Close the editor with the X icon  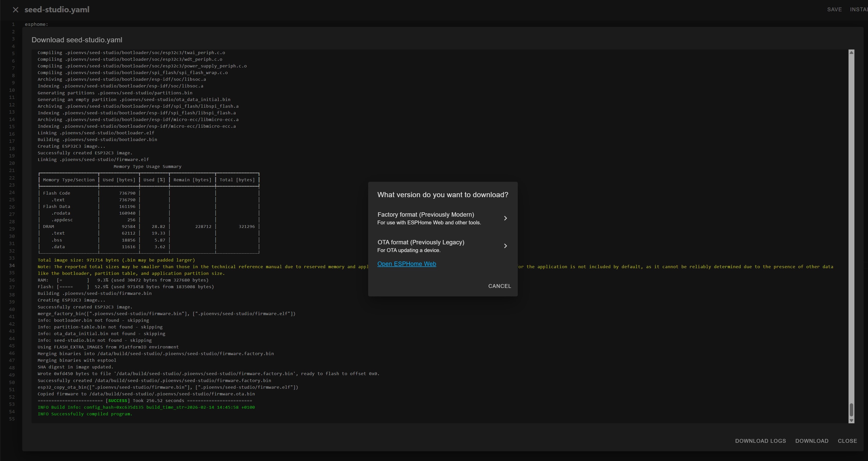(15, 10)
